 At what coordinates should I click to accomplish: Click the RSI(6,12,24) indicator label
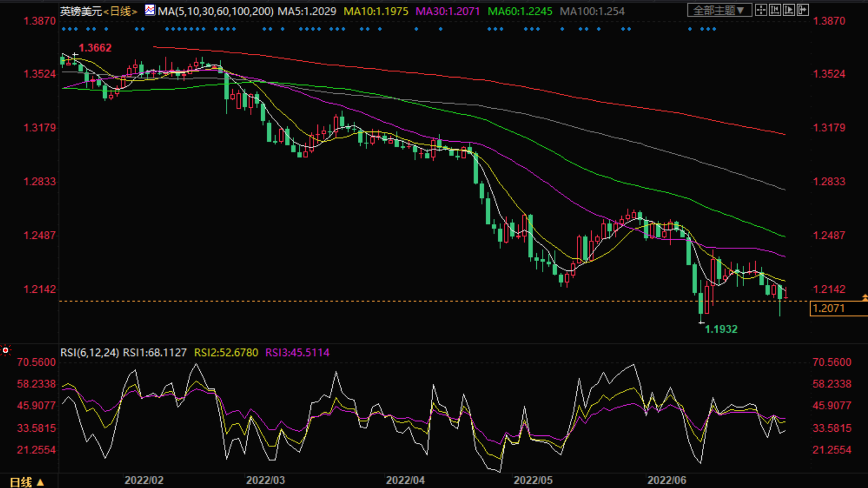[x=90, y=353]
